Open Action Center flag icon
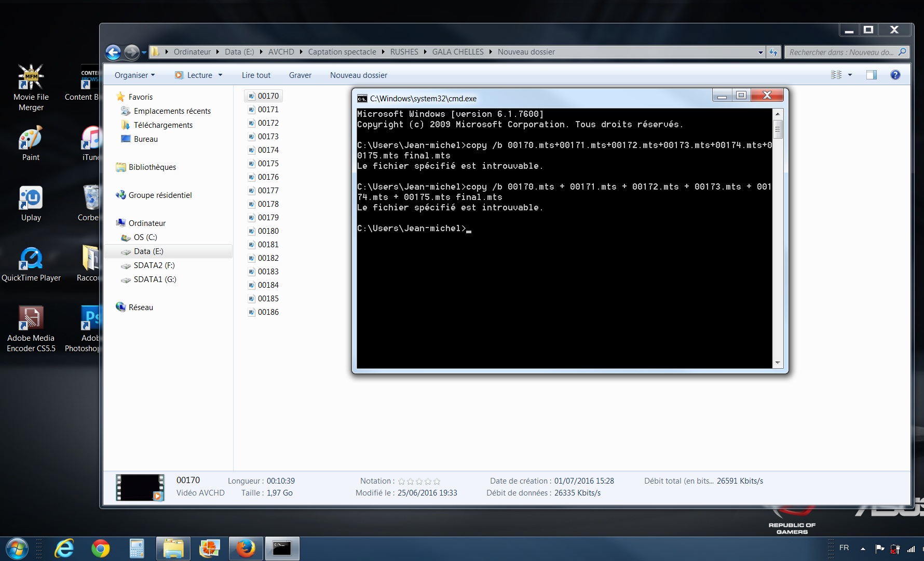This screenshot has height=561, width=924. 879,549
